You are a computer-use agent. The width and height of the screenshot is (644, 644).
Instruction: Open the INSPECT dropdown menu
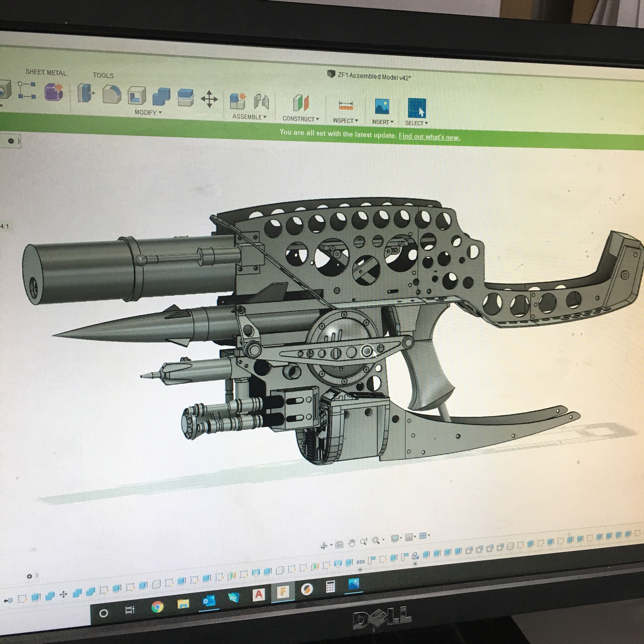point(345,120)
